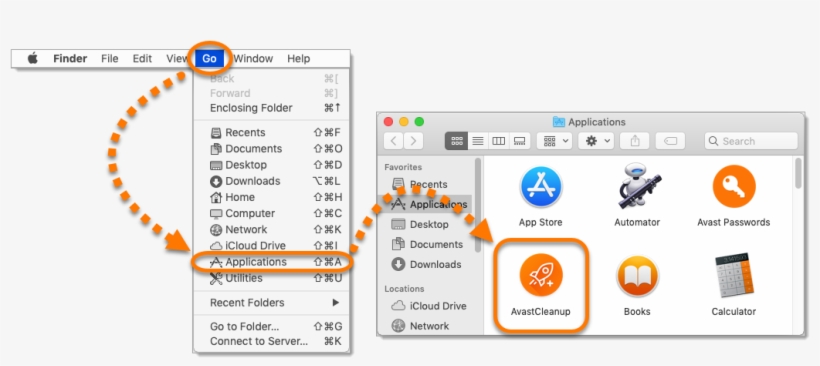Select iCloud Drive in the Go menu
Viewport: 820px width, 366px height.
click(271, 245)
